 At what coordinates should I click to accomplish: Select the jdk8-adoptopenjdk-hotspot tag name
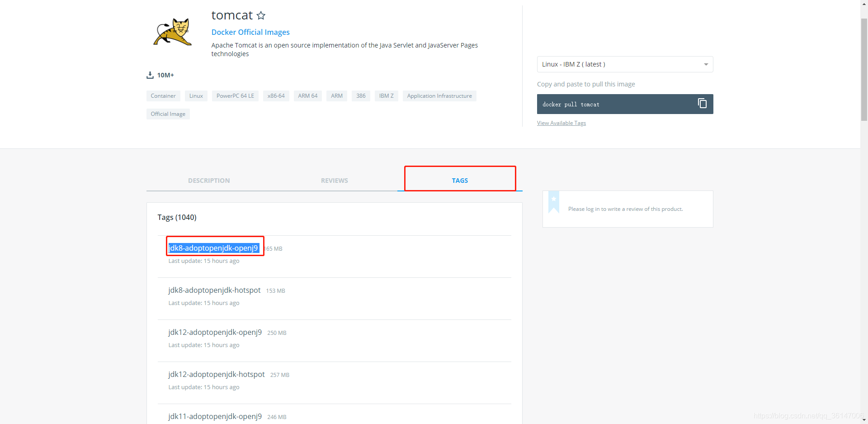(x=214, y=290)
